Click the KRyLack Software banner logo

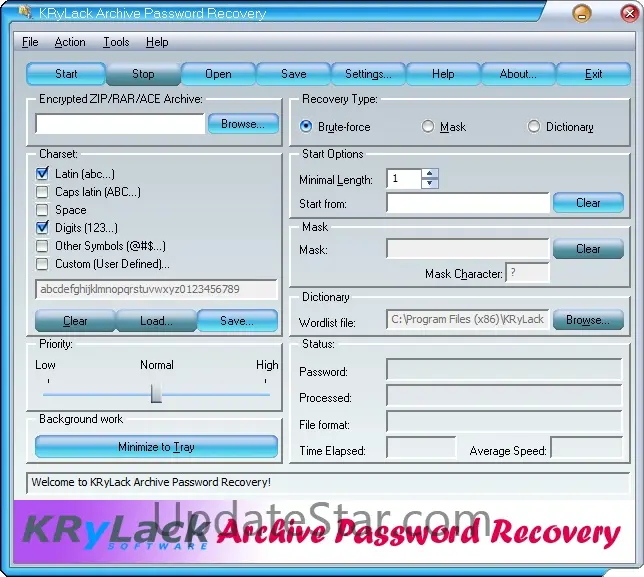[x=116, y=532]
